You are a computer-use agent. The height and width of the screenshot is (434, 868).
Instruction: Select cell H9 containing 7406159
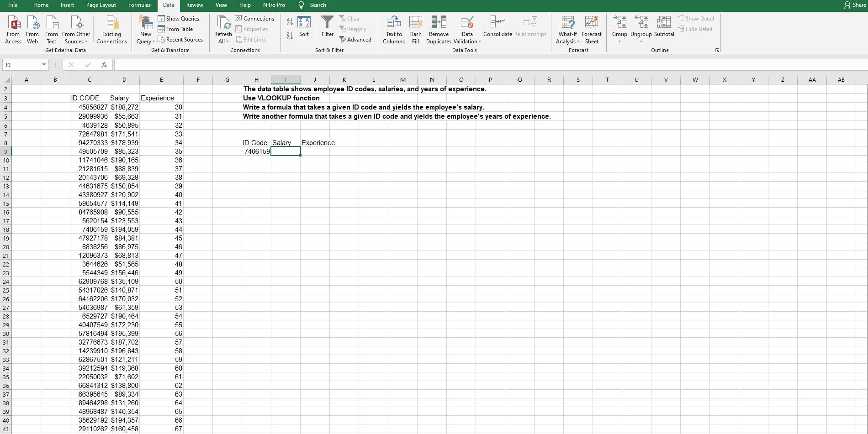point(256,151)
